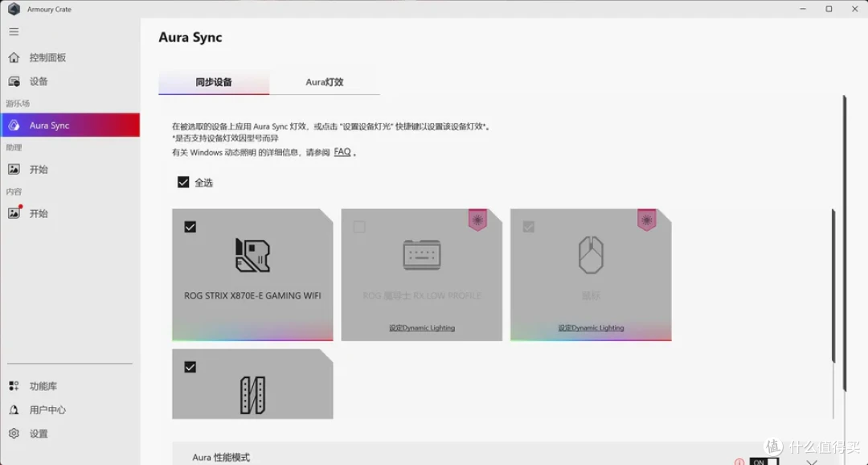This screenshot has height=465, width=868.
Task: Click the keyboard icon on RX LOW PROFILE card
Action: (x=422, y=255)
